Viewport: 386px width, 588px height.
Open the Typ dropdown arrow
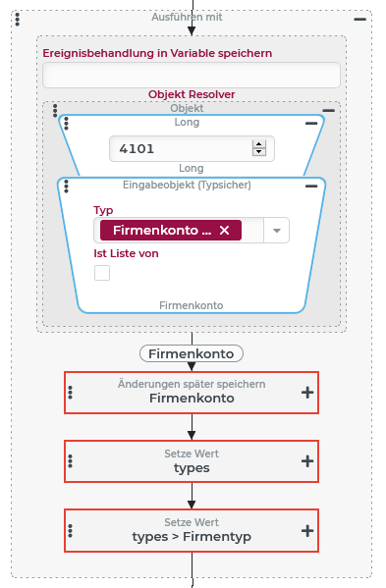click(276, 231)
